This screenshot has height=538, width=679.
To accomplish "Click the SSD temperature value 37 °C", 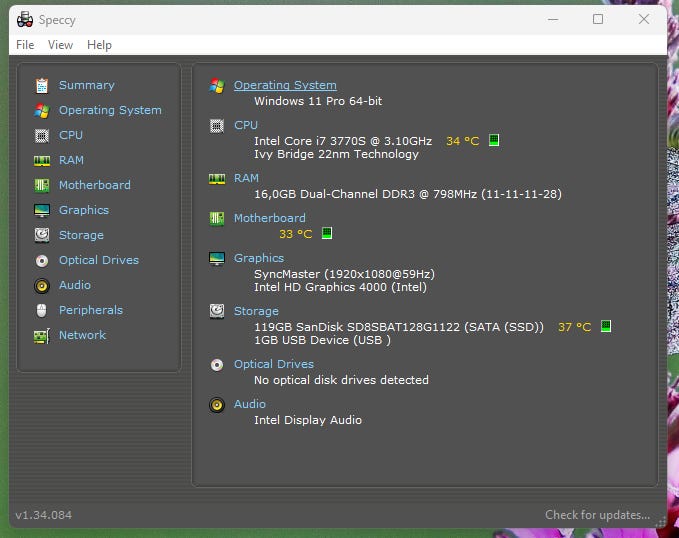I will 574,327.
